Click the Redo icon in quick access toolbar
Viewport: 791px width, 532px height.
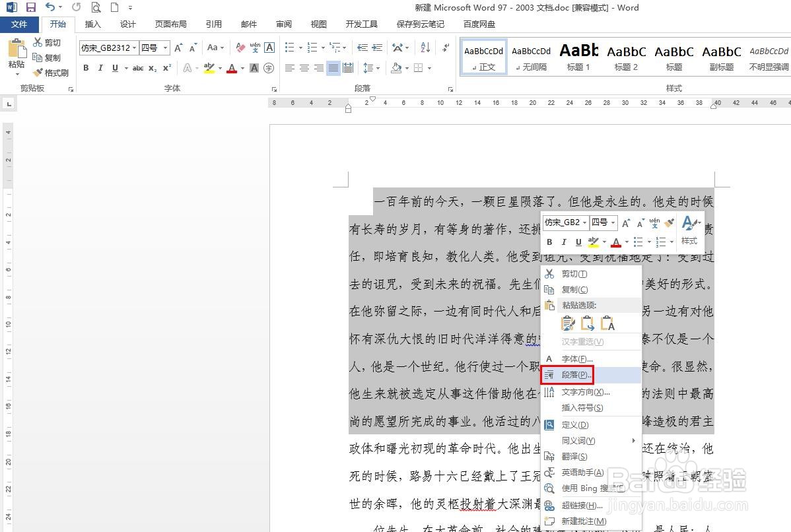point(76,7)
